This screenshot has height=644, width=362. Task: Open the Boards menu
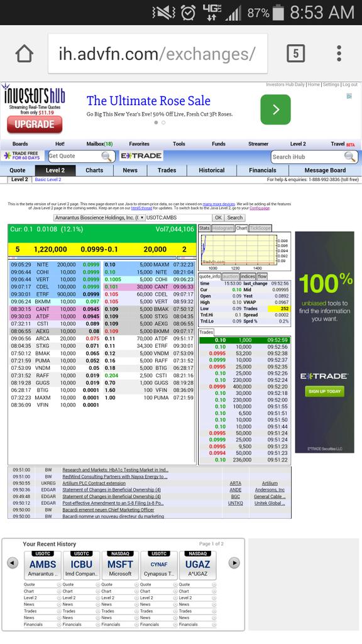pos(20,144)
